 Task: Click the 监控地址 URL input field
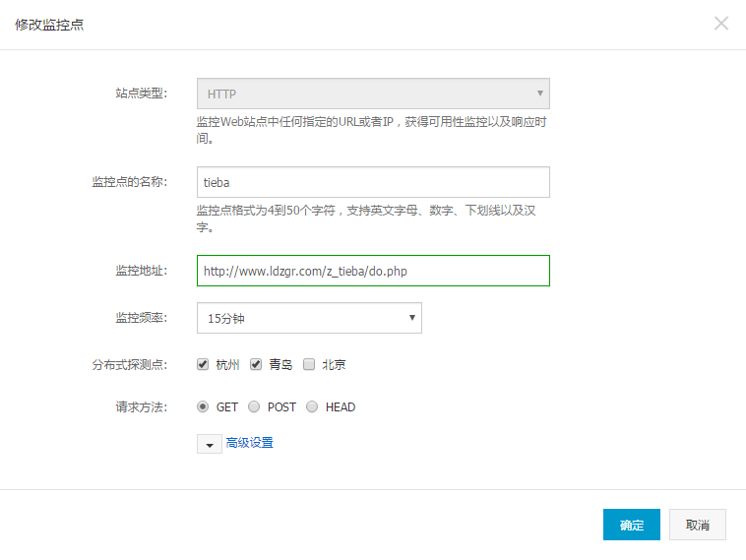[x=373, y=271]
